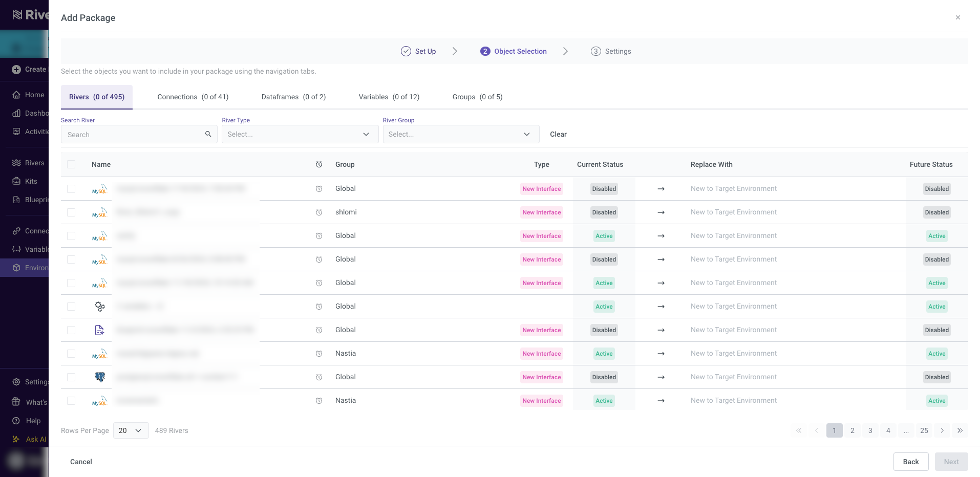Open Ask AI sparkle icon
The image size is (980, 477).
16,439
